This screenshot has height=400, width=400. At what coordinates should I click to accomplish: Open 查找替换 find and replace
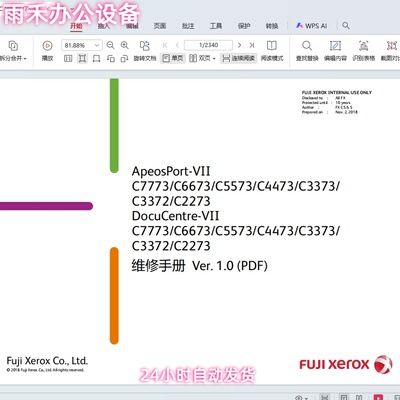[307, 50]
